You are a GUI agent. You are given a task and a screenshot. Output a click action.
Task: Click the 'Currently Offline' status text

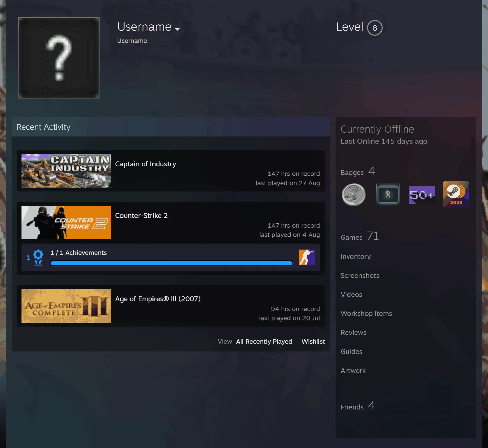click(x=377, y=129)
